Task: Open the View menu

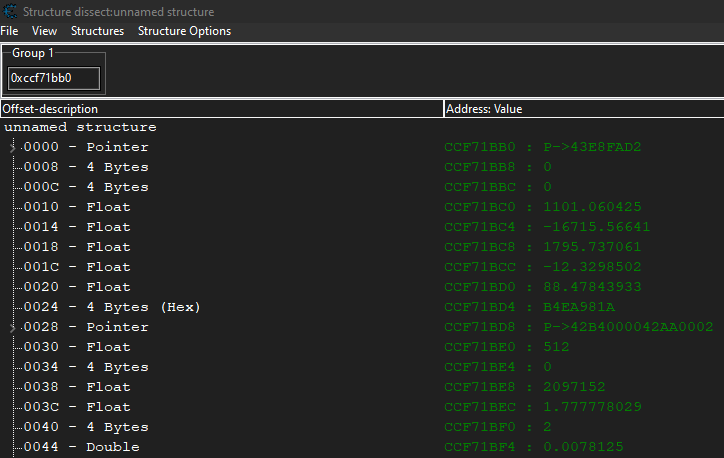Action: 45,31
